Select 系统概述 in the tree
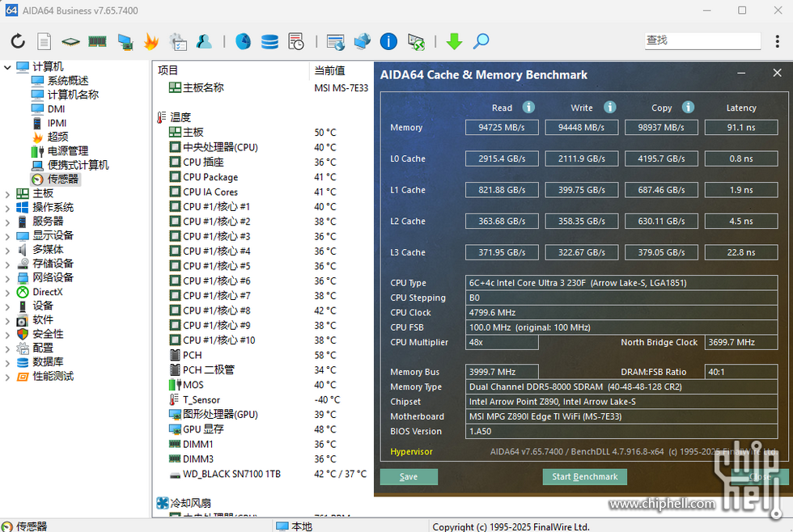The image size is (793, 532). 68,81
